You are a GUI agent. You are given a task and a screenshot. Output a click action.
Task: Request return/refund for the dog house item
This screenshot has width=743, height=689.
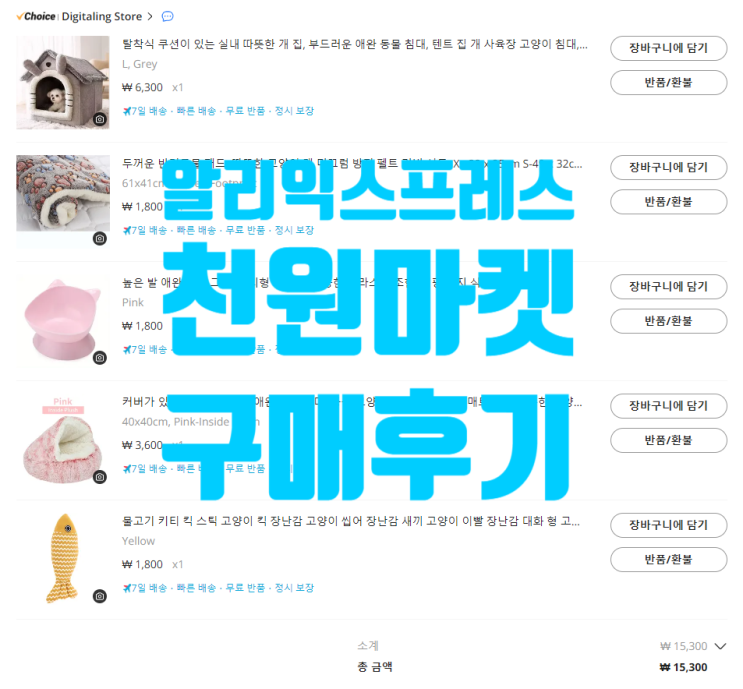[669, 83]
